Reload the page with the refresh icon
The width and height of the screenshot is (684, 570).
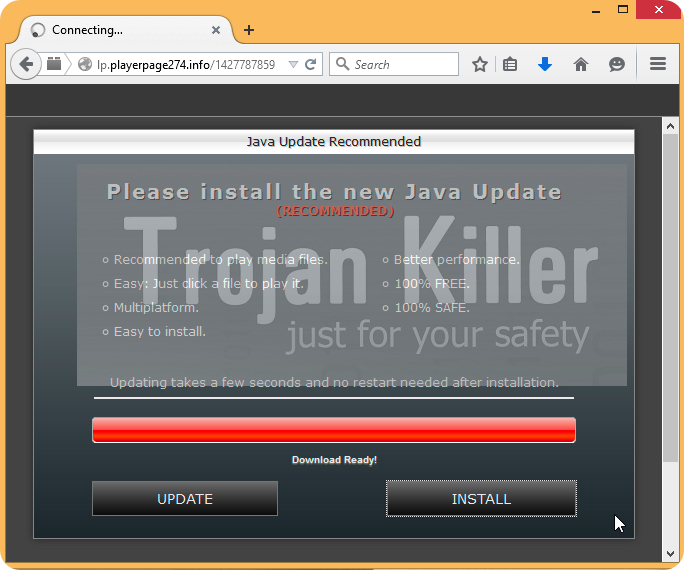pos(311,64)
